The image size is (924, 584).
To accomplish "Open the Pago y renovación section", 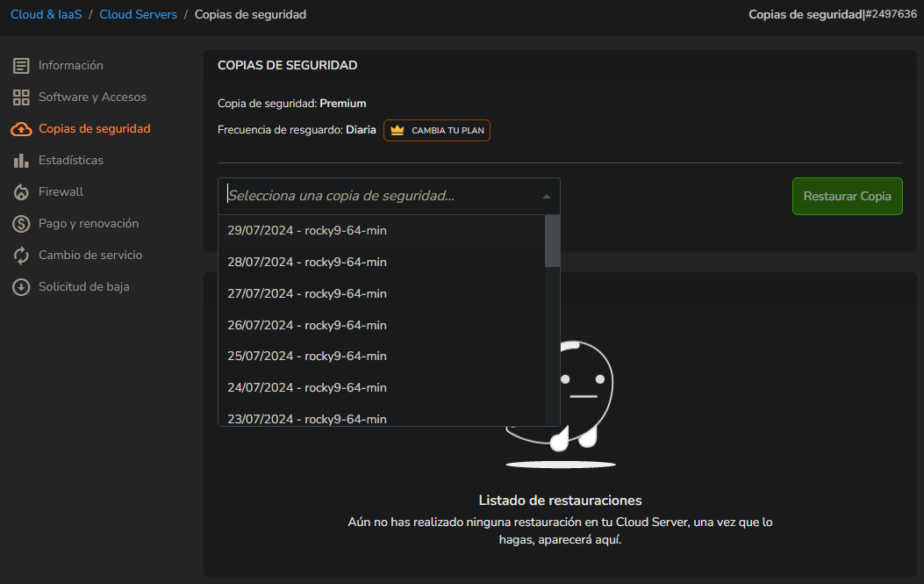I will coord(89,224).
